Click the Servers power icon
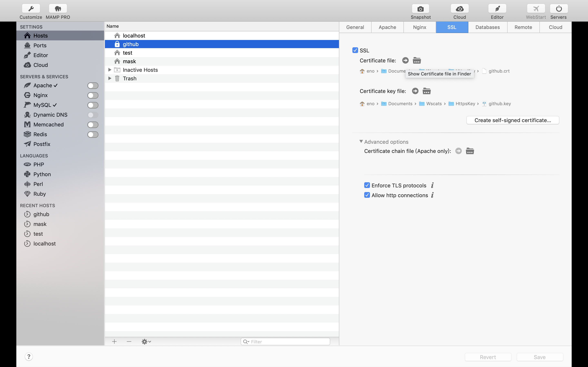This screenshot has width=588, height=367. [x=559, y=9]
